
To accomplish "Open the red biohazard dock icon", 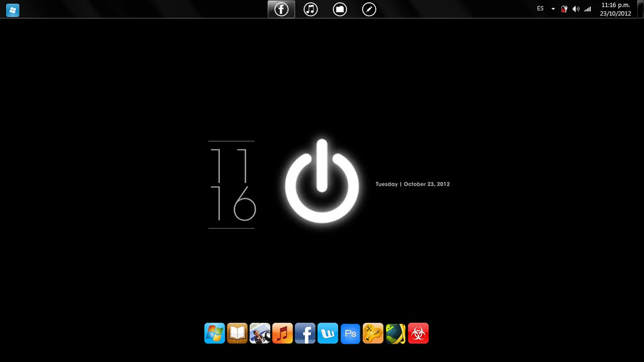I will point(418,333).
